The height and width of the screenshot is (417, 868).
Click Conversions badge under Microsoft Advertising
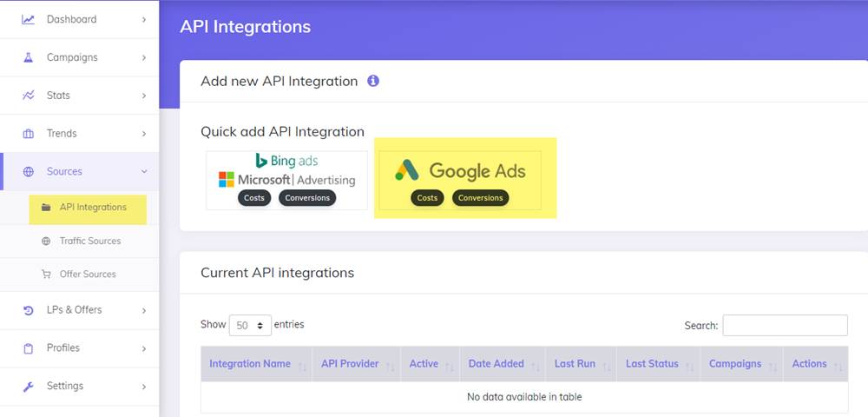(307, 198)
